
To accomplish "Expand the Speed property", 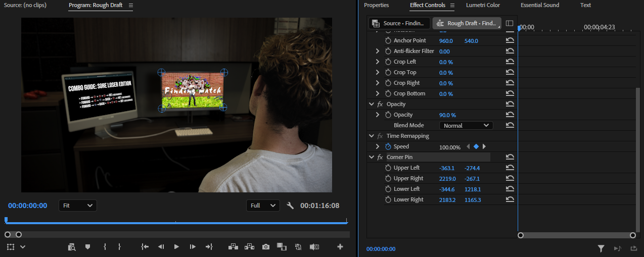I will coord(377,146).
